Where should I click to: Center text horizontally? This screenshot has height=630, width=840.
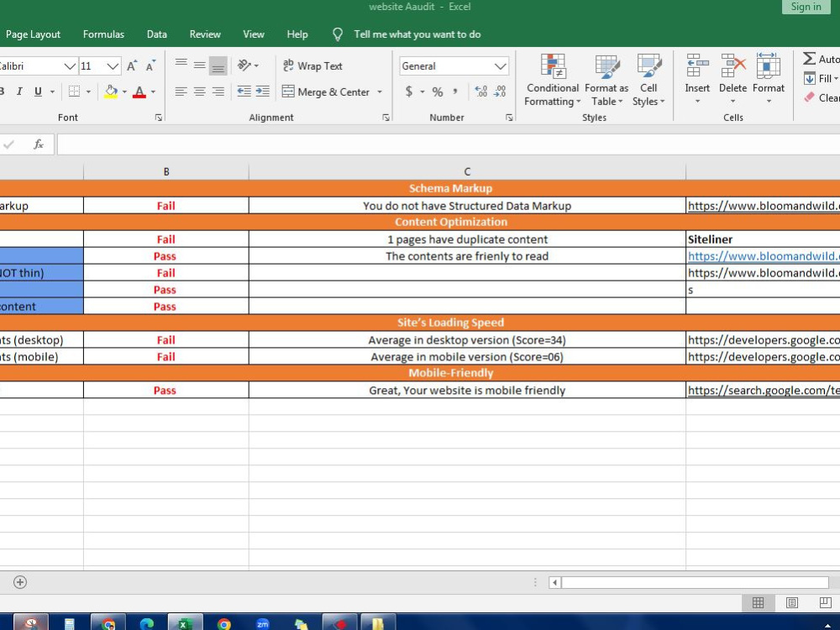coord(199,92)
